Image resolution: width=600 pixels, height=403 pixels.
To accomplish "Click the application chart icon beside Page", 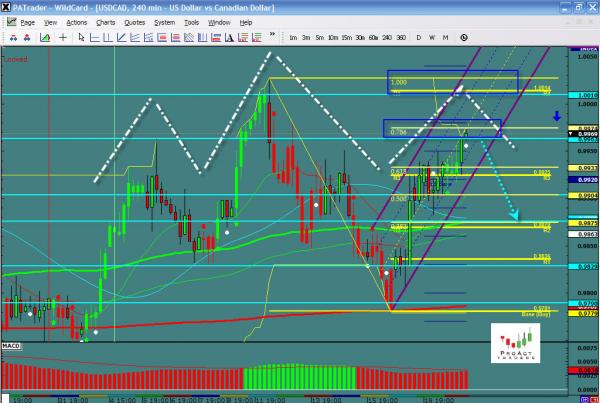I will pyautogui.click(x=9, y=21).
